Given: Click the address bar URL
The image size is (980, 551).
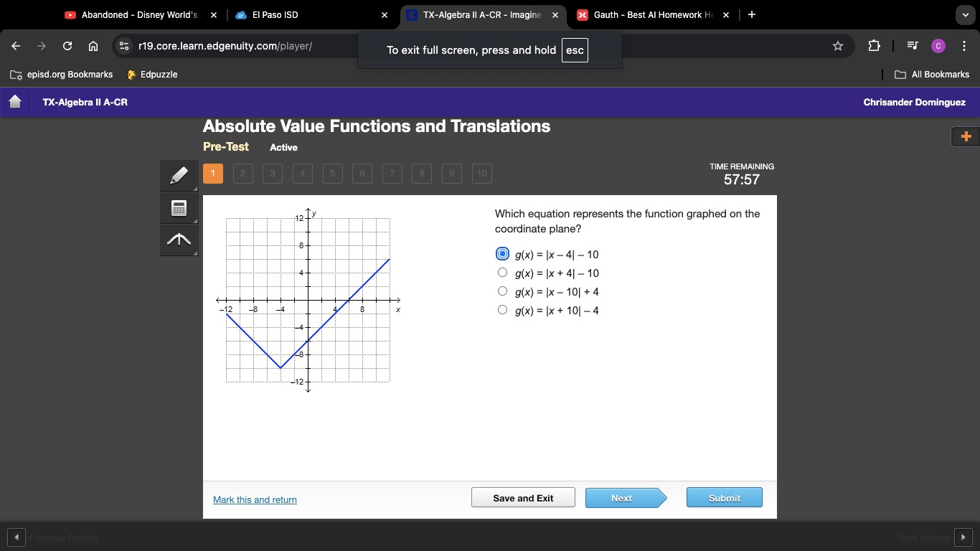Looking at the screenshot, I should click(x=225, y=46).
